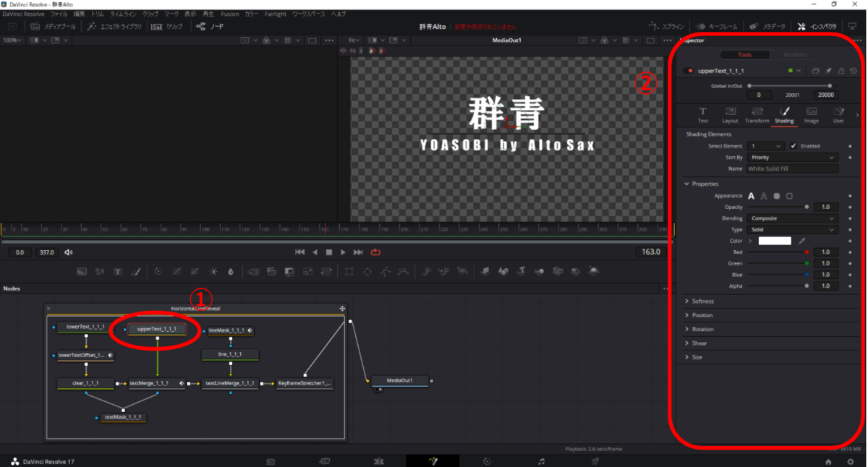The image size is (868, 467).
Task: Pin the upperText_1_1_1 tool controls
Action: pos(828,71)
